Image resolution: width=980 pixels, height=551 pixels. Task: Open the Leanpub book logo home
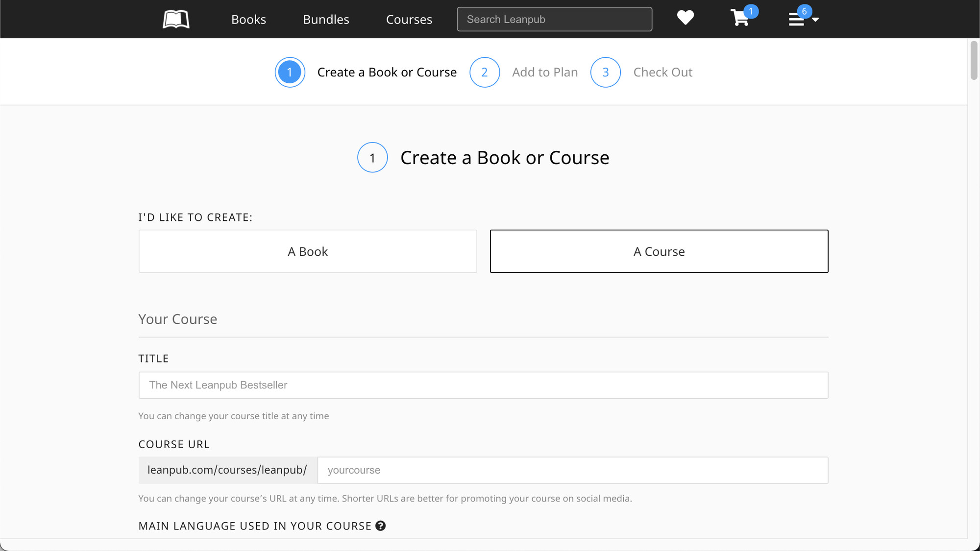click(x=176, y=19)
